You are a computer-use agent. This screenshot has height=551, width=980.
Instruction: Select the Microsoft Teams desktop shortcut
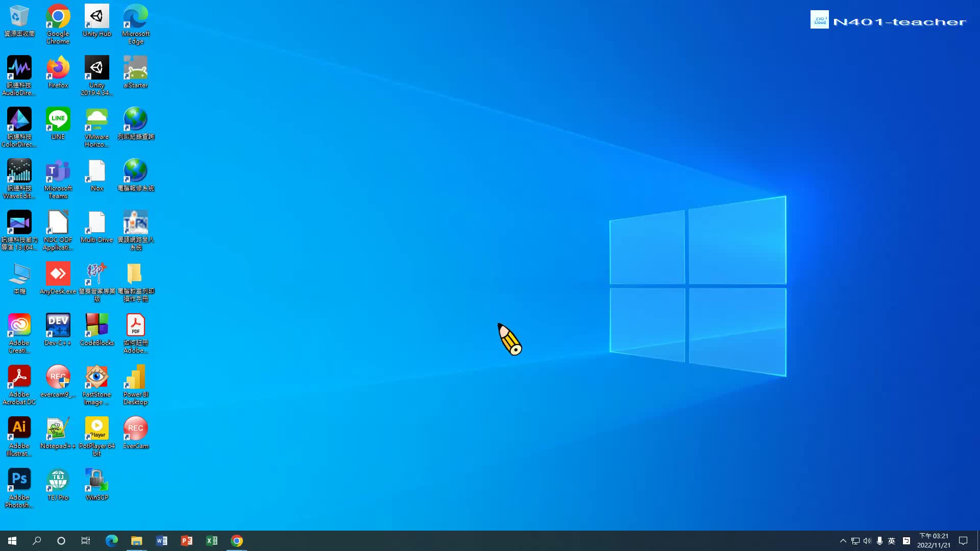tap(58, 179)
